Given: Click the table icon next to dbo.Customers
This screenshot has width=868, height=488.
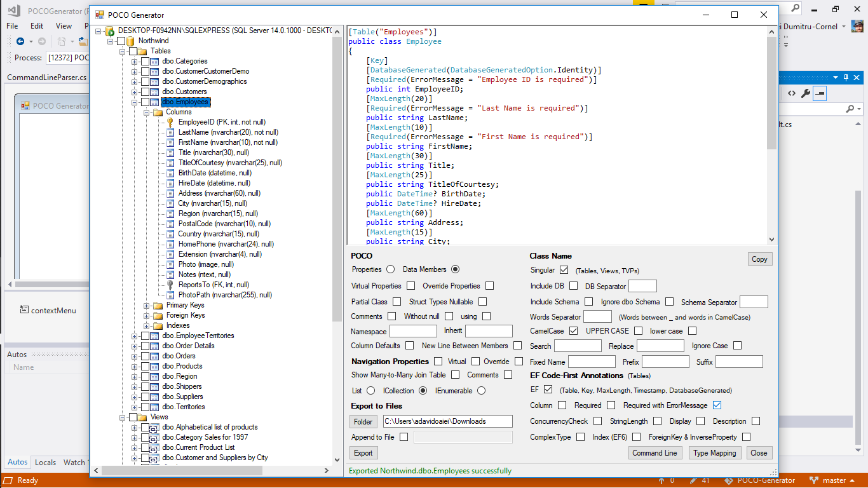Looking at the screenshot, I should pos(154,91).
